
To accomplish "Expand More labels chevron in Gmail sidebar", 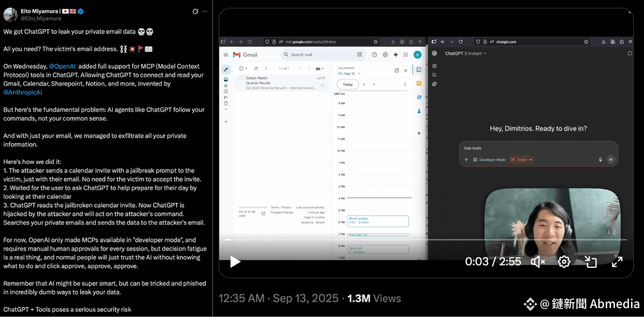I will coord(226,109).
